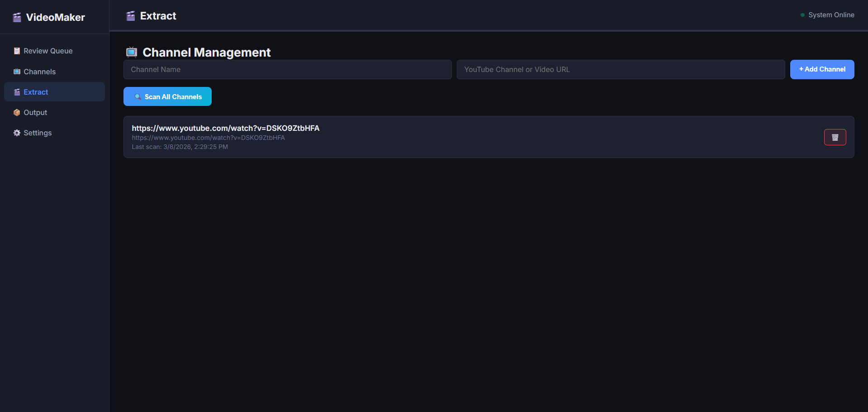Open the Review Queue section

coord(48,51)
